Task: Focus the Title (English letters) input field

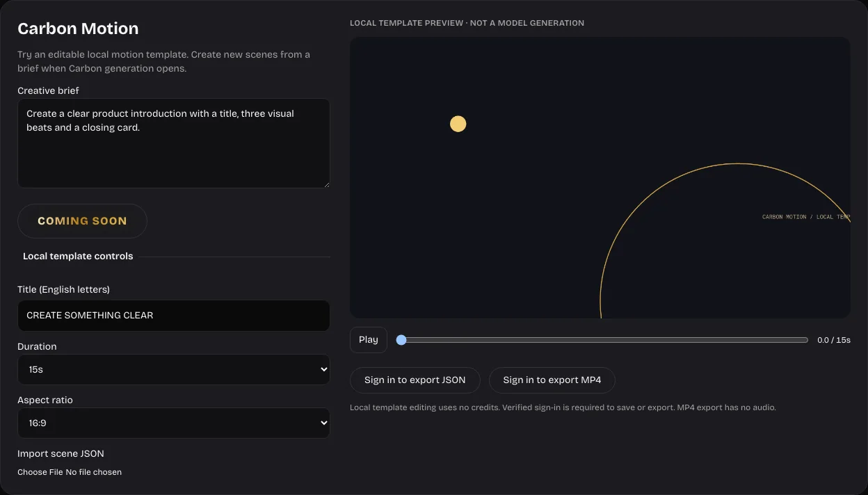Action: click(174, 316)
